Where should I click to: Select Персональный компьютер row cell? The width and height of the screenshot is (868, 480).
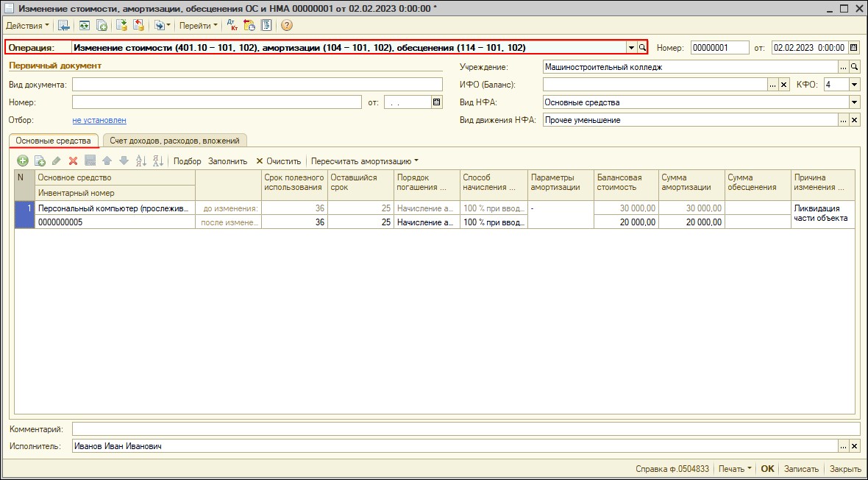pyautogui.click(x=115, y=208)
